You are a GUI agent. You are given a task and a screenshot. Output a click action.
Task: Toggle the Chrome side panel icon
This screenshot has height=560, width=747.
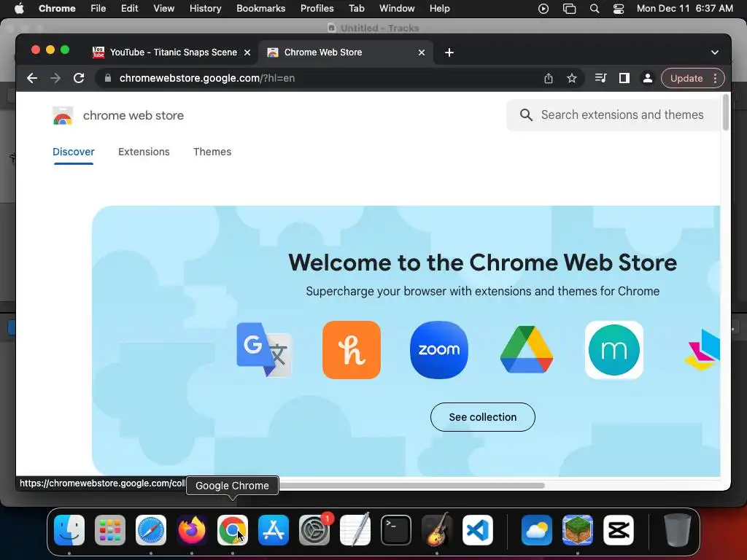point(624,78)
